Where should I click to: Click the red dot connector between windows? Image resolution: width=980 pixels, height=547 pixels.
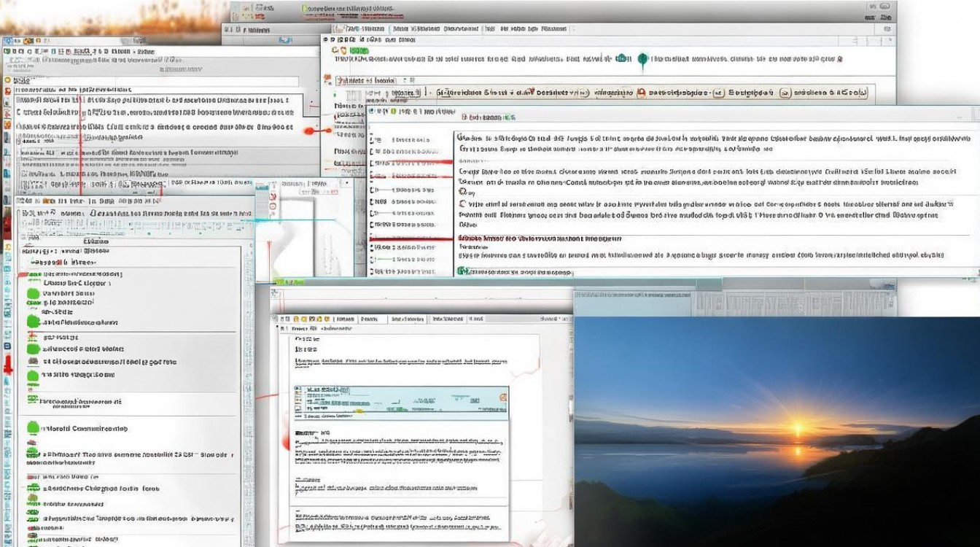pos(310,131)
